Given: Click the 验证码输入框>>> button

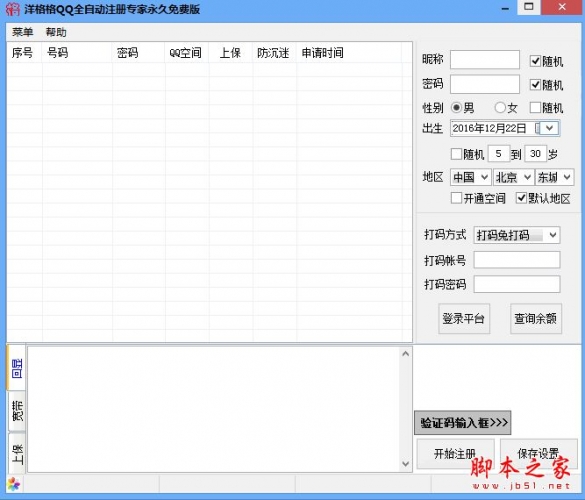Looking at the screenshot, I should [463, 423].
